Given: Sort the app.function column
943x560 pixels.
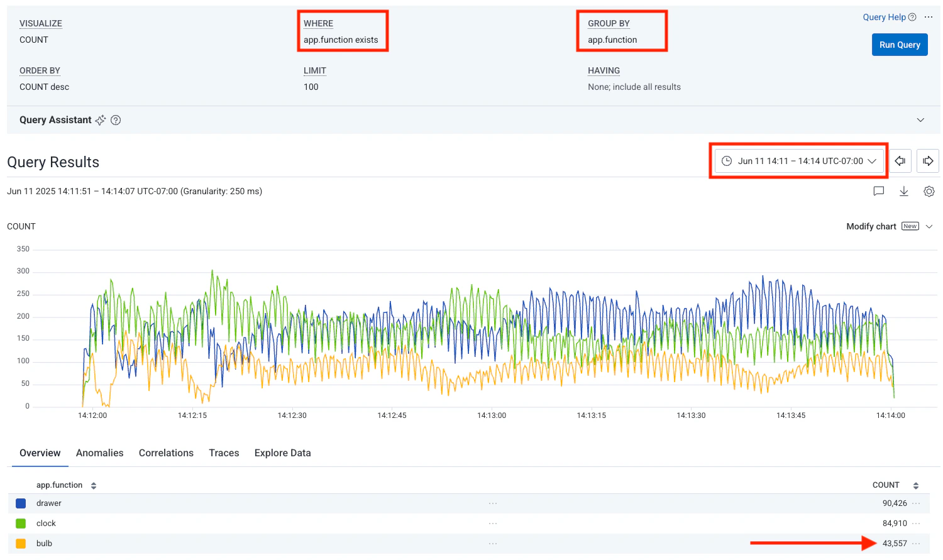Looking at the screenshot, I should (x=93, y=485).
